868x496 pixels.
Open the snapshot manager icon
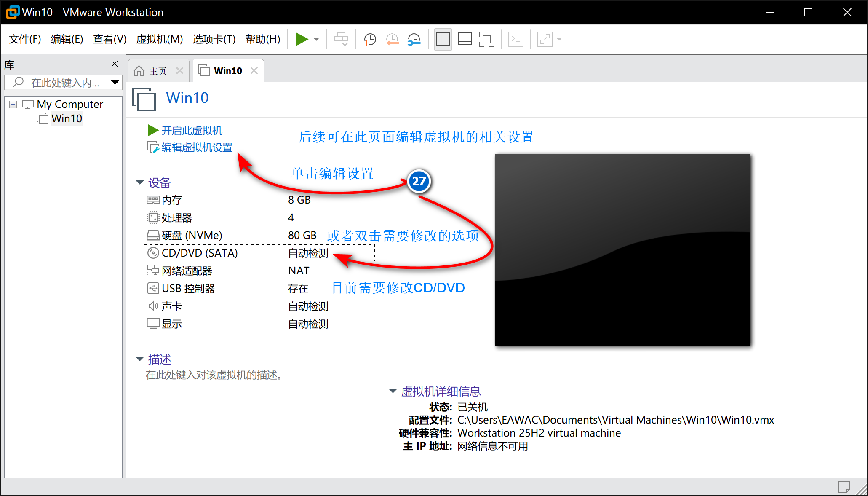[x=414, y=39]
